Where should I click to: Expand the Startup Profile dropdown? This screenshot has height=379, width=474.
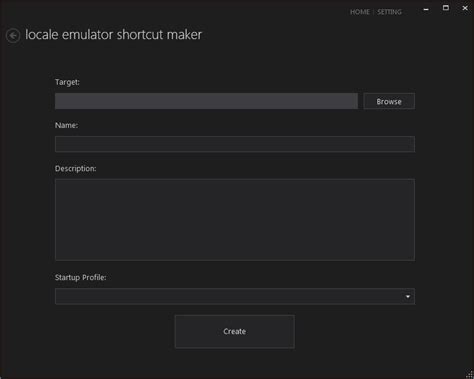coord(235,296)
